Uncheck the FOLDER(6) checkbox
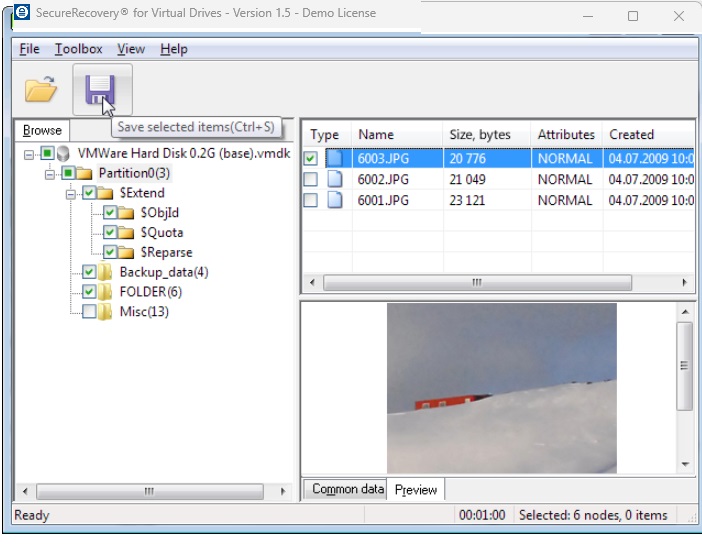The image size is (702, 549). coord(89,292)
